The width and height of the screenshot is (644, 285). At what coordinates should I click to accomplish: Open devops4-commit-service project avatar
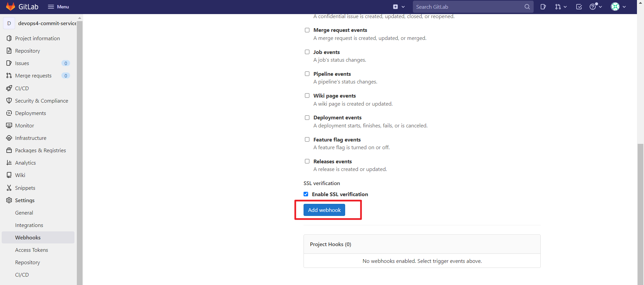9,23
